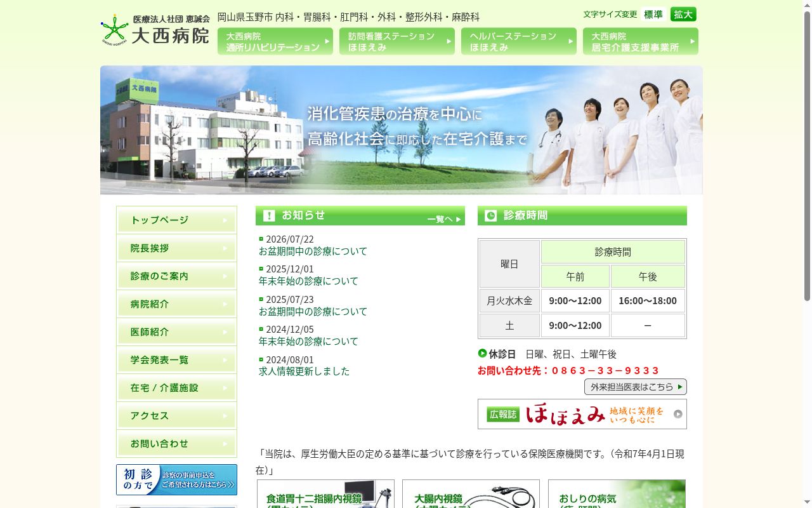Click arrow icon on ほほえみ banner
This screenshot has height=508, width=812.
678,414
